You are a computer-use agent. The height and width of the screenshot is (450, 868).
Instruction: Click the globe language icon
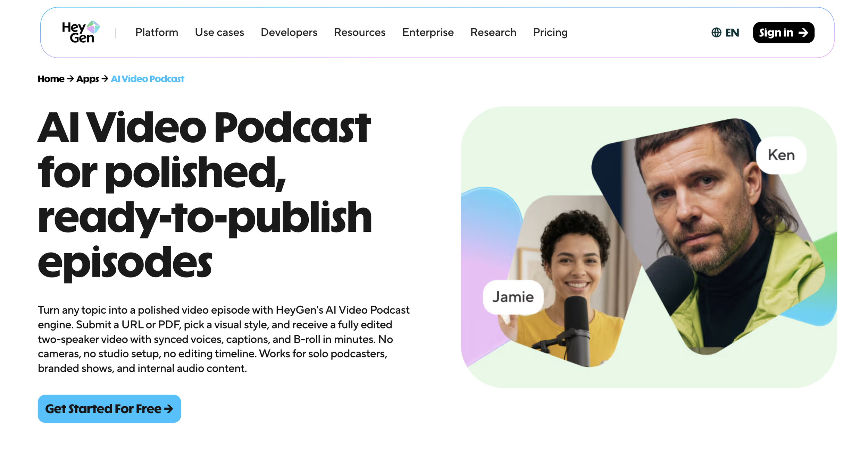click(716, 33)
